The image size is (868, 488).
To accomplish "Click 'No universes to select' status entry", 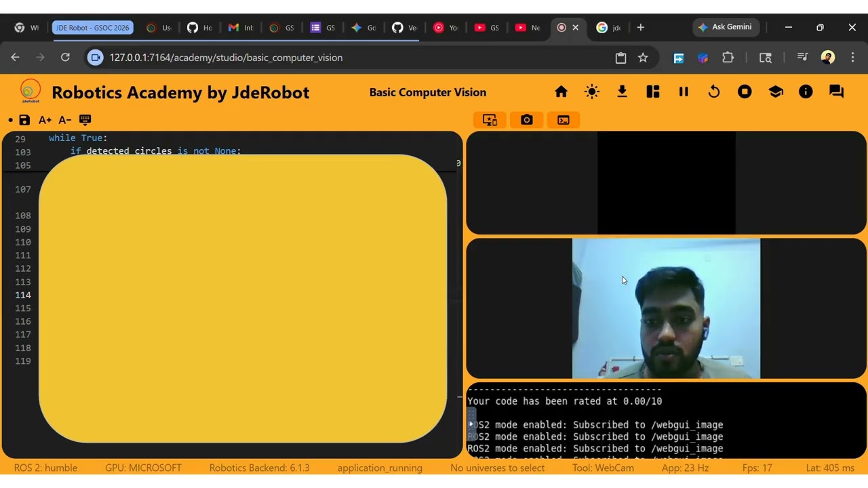I will click(497, 468).
